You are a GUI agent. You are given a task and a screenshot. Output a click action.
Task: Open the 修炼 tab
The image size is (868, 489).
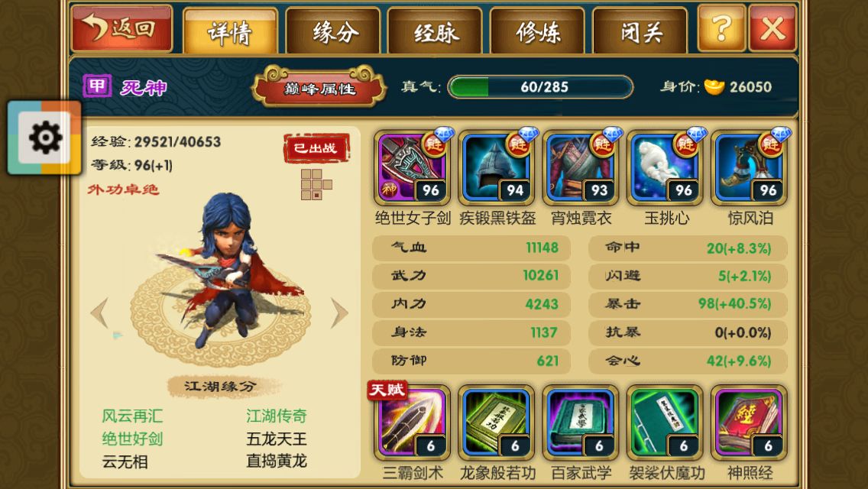(537, 31)
